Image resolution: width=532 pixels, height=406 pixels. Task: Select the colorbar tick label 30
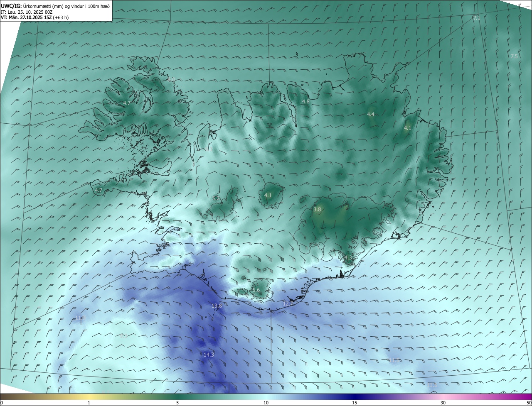coord(443,403)
